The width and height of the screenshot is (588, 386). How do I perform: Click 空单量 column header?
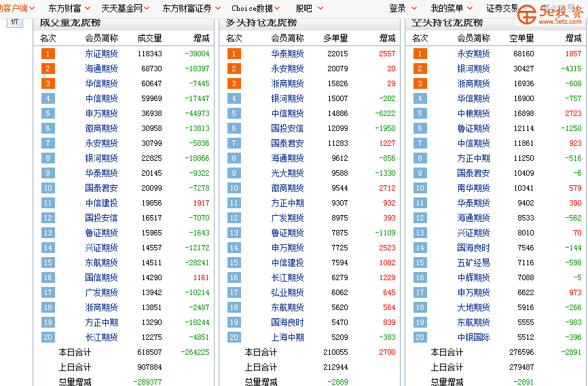pyautogui.click(x=521, y=38)
